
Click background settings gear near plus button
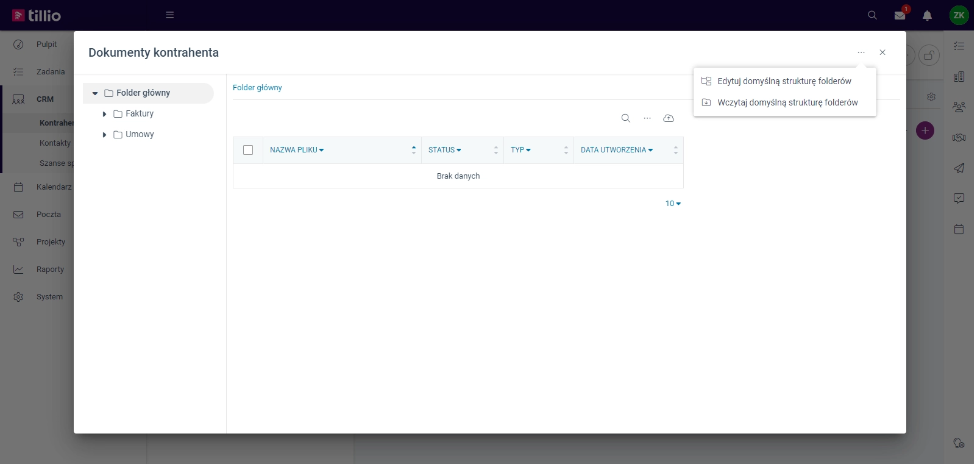[931, 97]
